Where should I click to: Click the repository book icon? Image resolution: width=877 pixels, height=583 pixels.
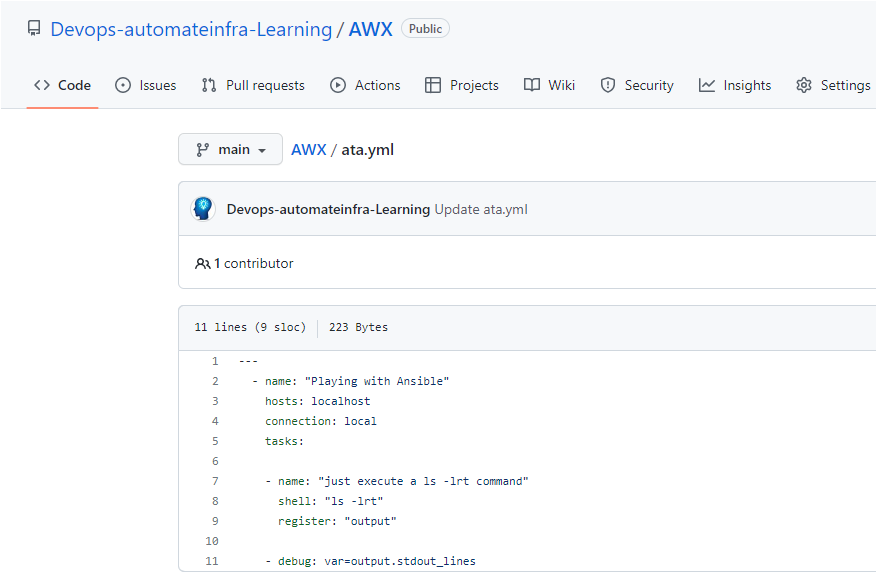(x=34, y=29)
